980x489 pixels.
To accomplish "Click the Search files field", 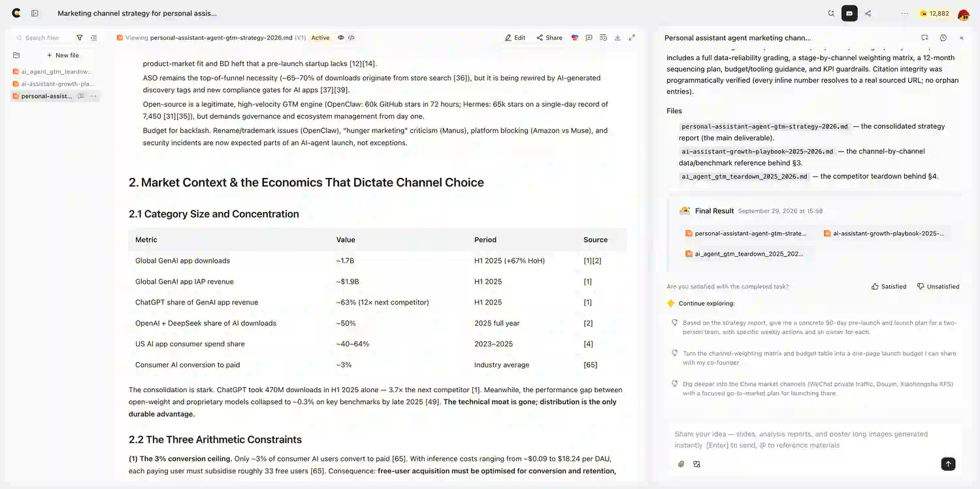I will [x=42, y=38].
